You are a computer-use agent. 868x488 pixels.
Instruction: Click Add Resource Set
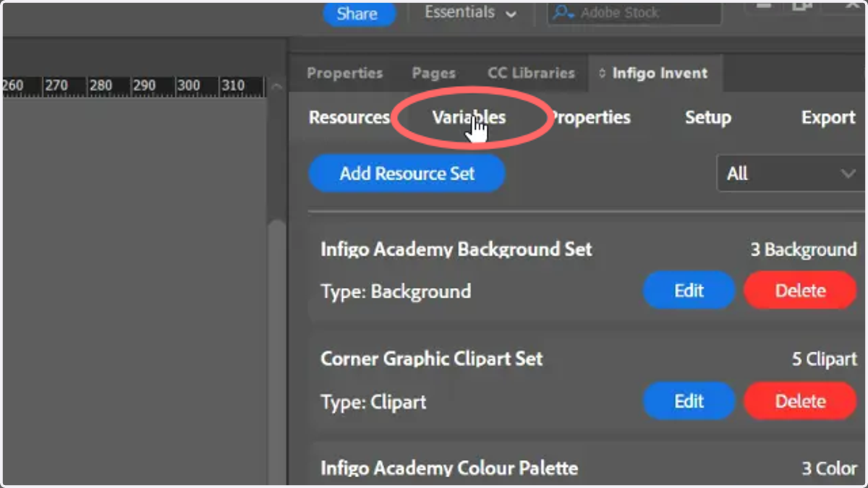[407, 174]
